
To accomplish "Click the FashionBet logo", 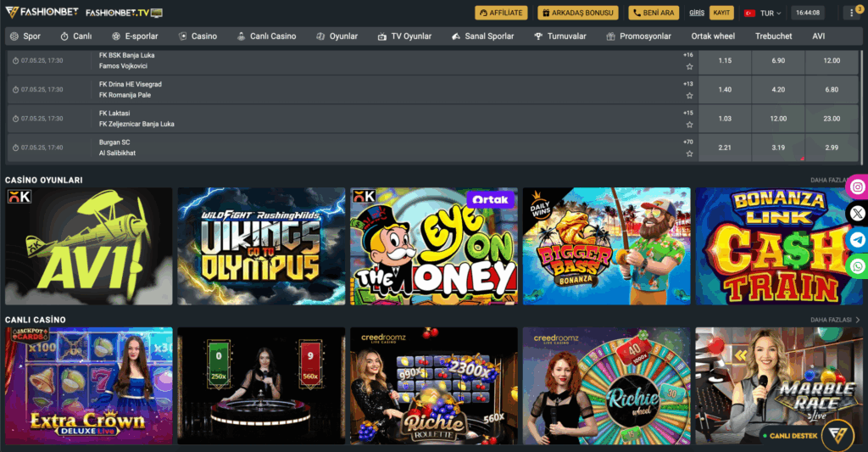I will [42, 12].
